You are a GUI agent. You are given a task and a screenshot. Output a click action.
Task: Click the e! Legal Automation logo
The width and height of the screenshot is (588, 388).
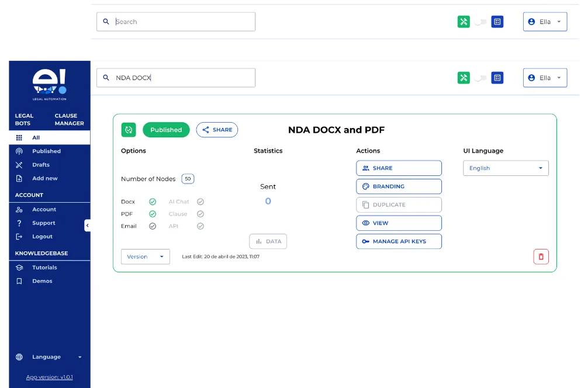(49, 84)
